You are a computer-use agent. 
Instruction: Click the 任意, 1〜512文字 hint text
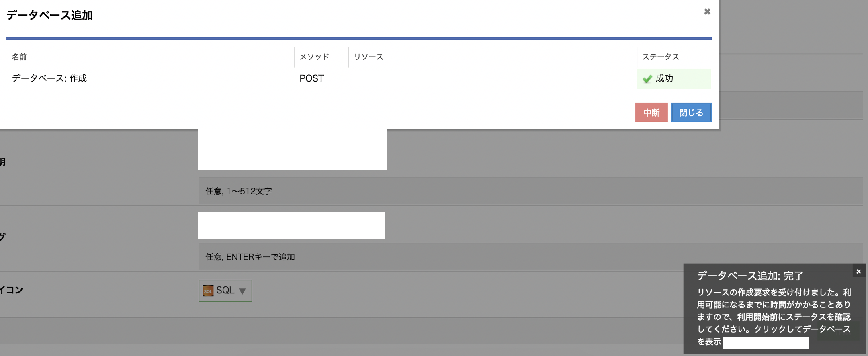point(239,191)
